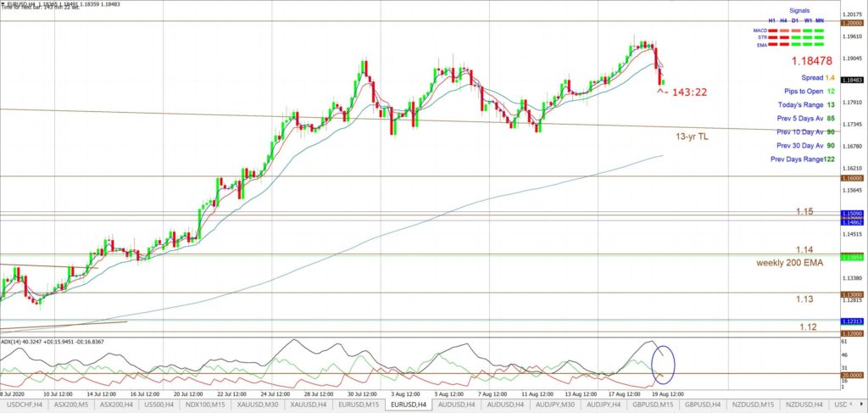Screen dimensions: 868x413
Task: Click the Prev 5 Days Av readout
Action: 805,119
